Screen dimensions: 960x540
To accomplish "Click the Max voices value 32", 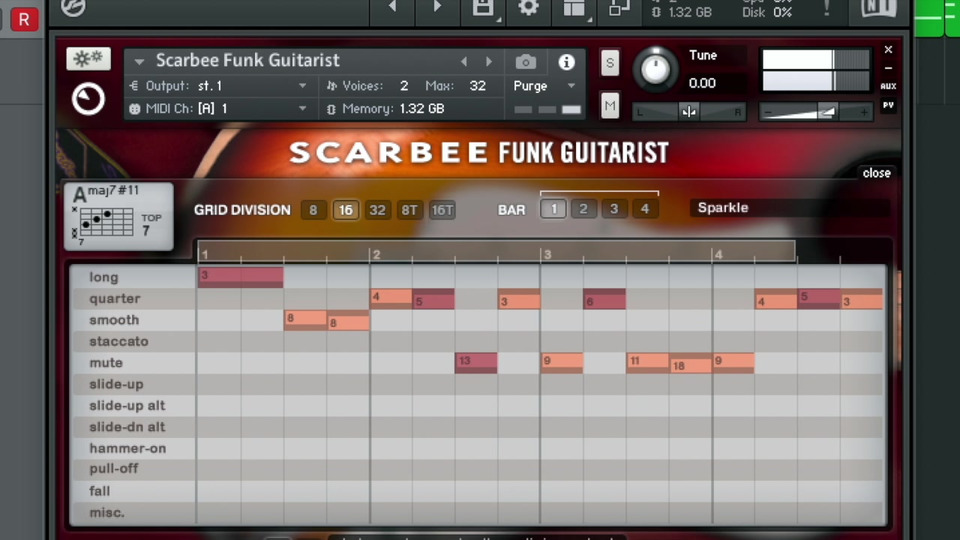I will (x=478, y=86).
